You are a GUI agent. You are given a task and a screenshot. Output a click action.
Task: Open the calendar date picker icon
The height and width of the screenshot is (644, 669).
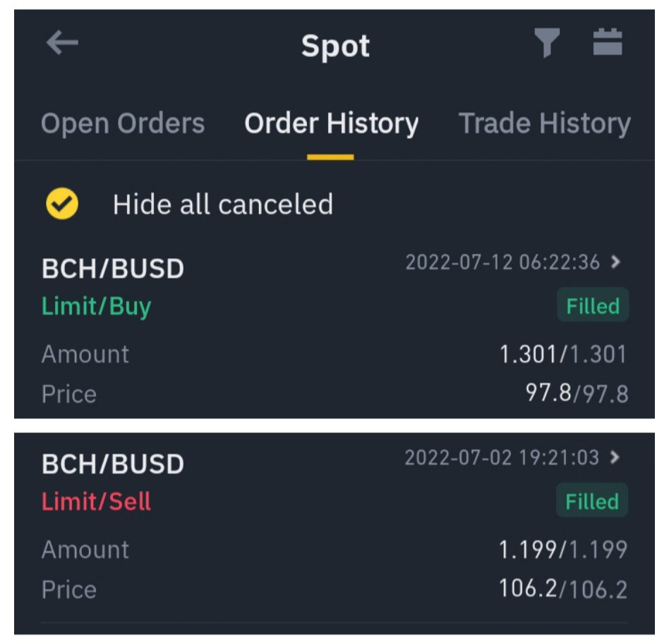pyautogui.click(x=608, y=42)
